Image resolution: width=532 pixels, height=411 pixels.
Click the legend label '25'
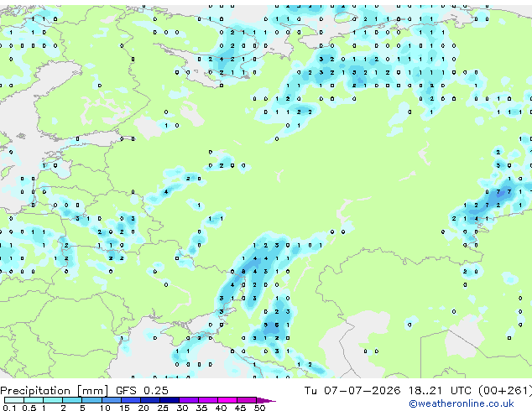(x=163, y=408)
